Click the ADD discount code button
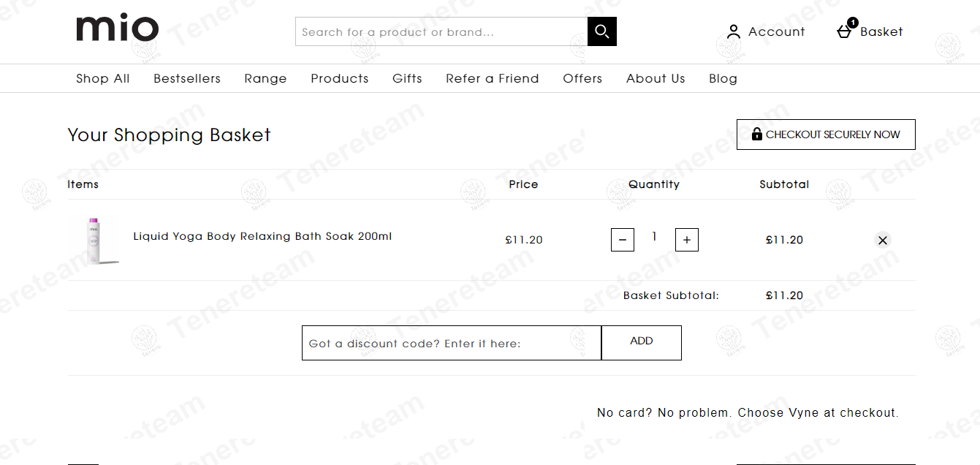980x465 pixels. (642, 343)
